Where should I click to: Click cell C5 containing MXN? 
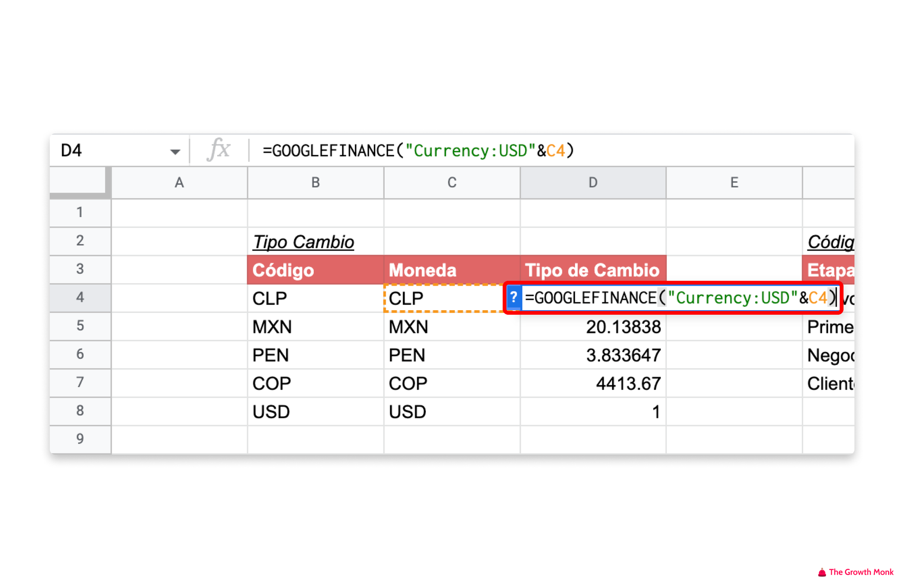click(x=452, y=327)
